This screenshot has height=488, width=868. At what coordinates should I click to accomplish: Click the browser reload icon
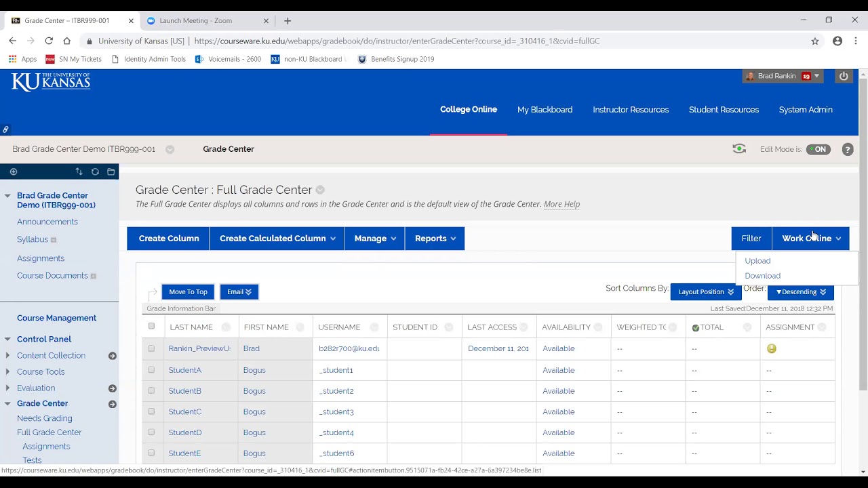click(49, 41)
